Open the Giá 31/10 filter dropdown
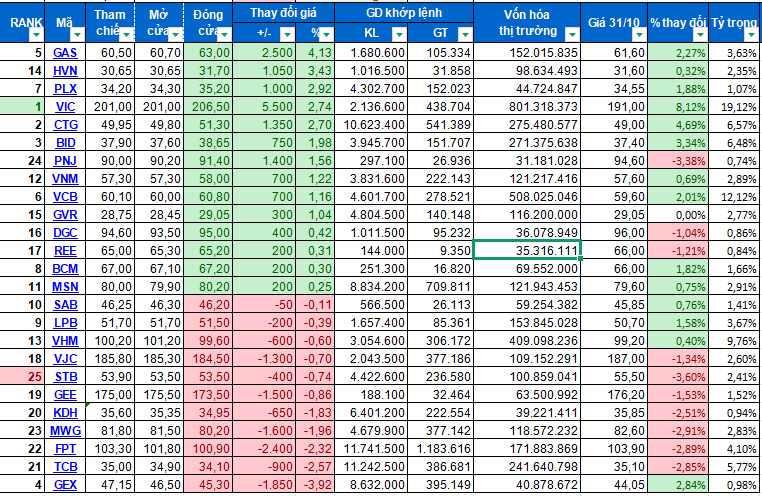Image resolution: width=762 pixels, height=496 pixels. pyautogui.click(x=640, y=34)
